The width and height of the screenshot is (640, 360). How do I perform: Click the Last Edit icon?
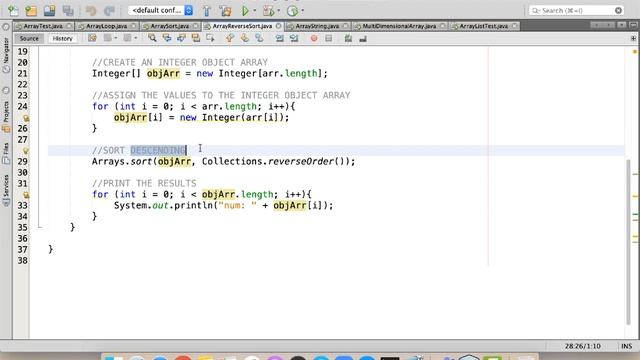(x=92, y=38)
